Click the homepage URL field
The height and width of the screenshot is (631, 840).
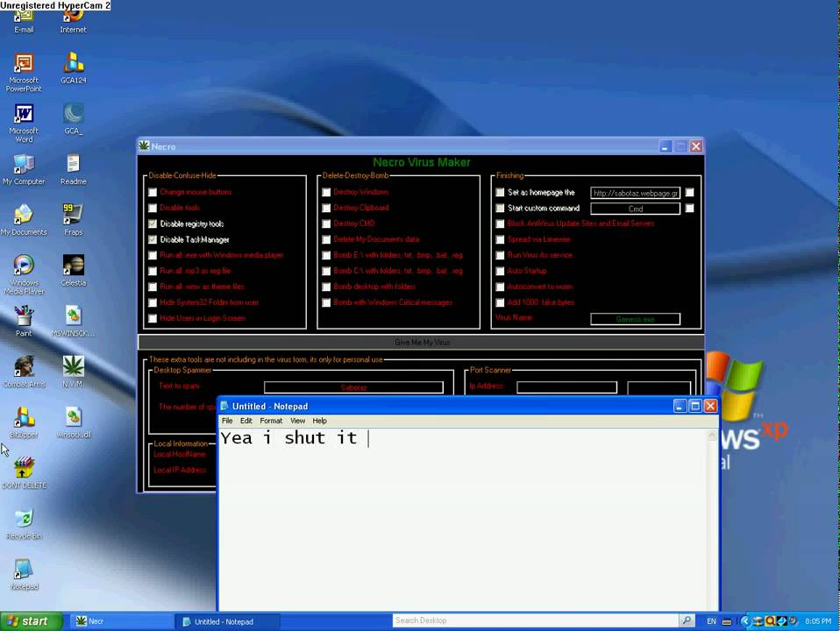(x=636, y=193)
